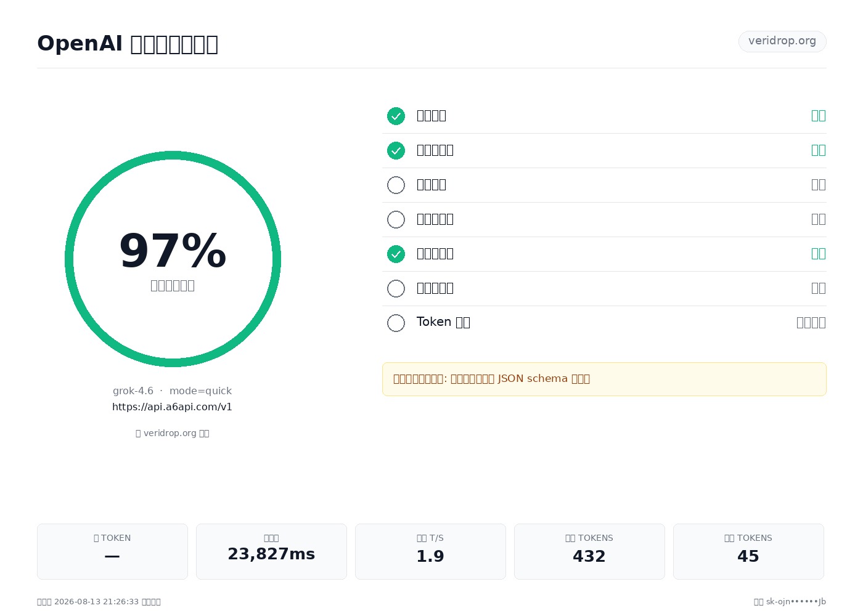Viewport: 863px width, 616px height.
Task: Select the 432 TOKENS stat card
Action: tap(589, 551)
